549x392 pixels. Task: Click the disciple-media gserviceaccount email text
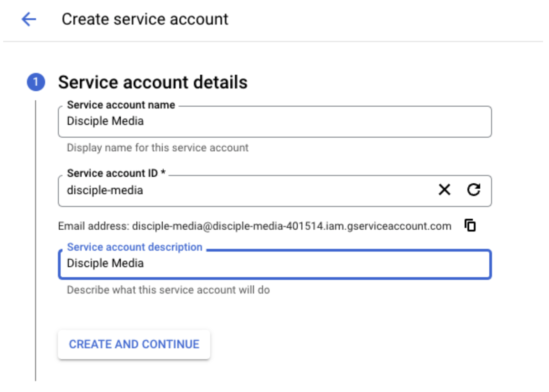(292, 226)
